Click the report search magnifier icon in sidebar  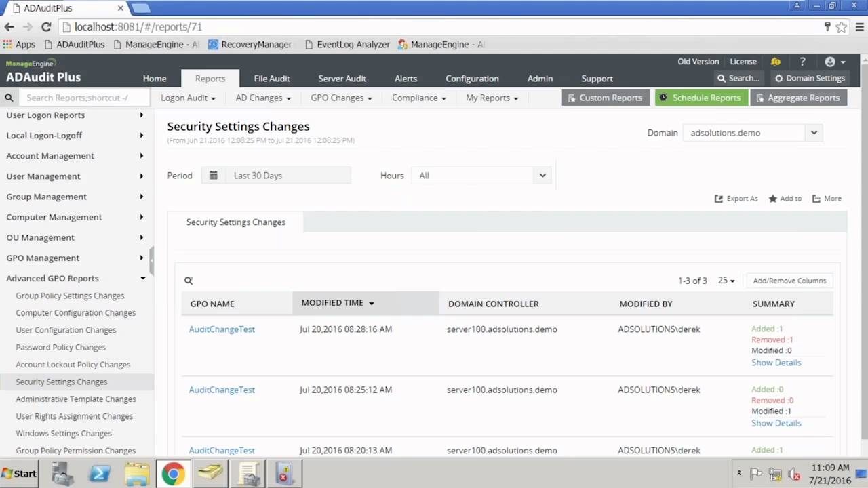pos(9,98)
